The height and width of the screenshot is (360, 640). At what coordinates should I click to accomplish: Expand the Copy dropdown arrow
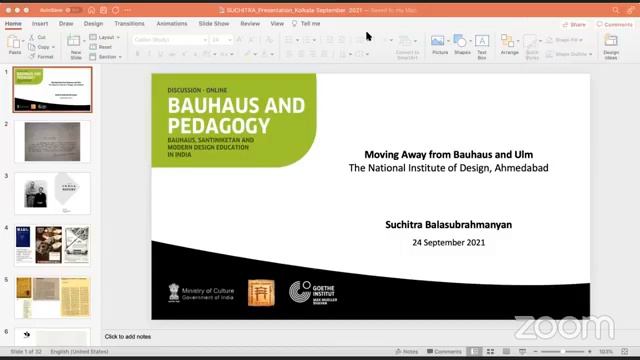(x=53, y=47)
